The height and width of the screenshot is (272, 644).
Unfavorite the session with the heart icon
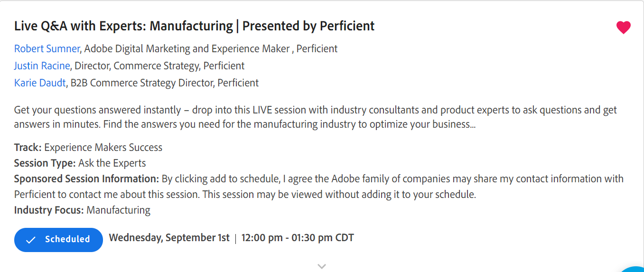point(624,28)
